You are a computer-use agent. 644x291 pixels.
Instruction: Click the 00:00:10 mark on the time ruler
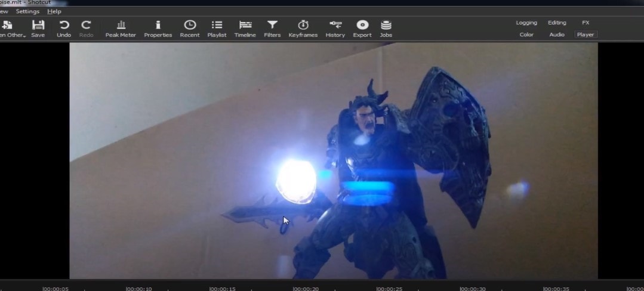[139, 289]
